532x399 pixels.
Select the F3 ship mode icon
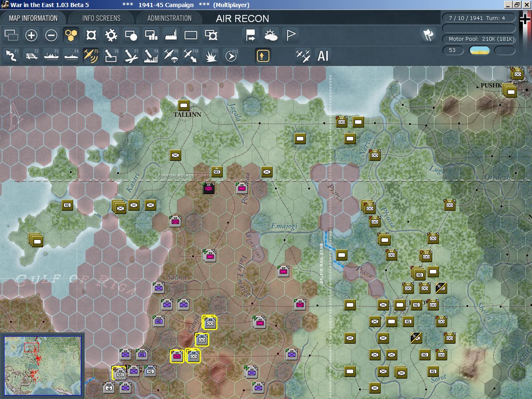[x=51, y=56]
